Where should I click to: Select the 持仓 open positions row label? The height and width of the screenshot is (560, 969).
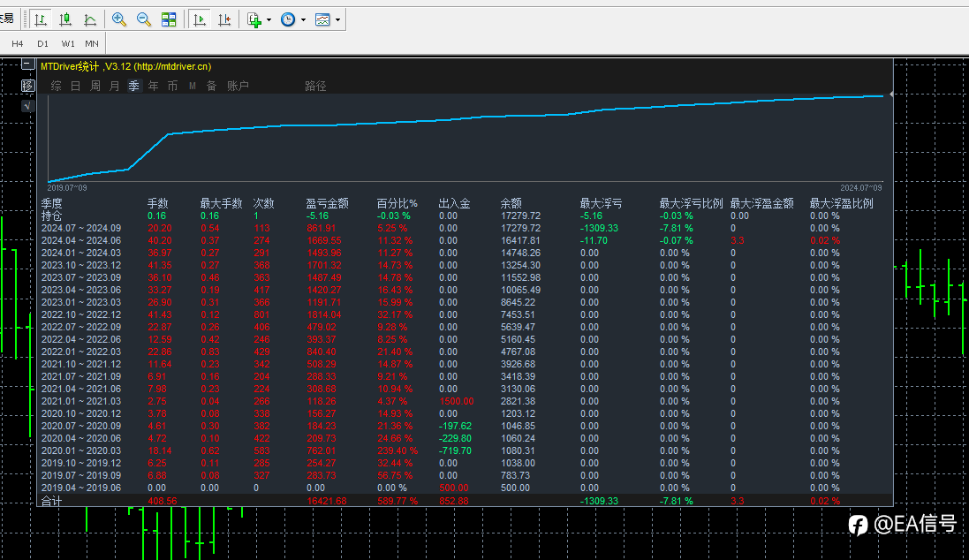(52, 216)
